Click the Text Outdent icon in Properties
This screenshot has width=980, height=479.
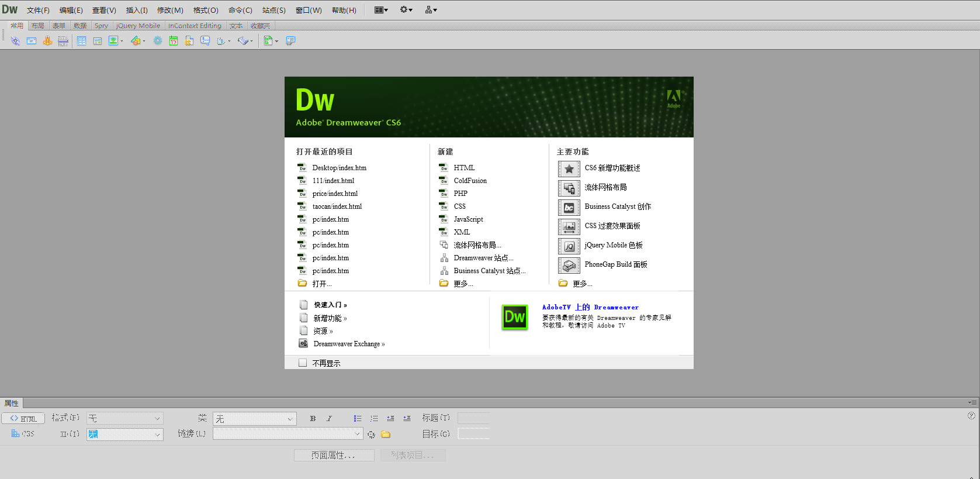coord(390,418)
